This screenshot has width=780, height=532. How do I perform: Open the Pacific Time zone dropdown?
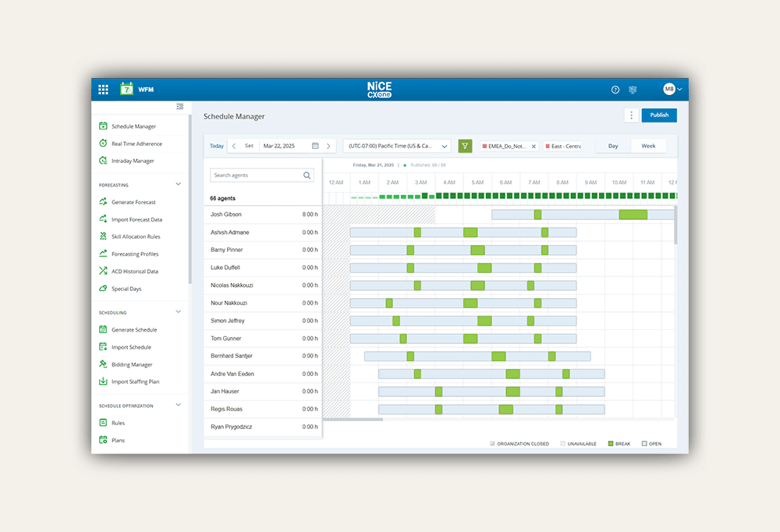pyautogui.click(x=397, y=146)
